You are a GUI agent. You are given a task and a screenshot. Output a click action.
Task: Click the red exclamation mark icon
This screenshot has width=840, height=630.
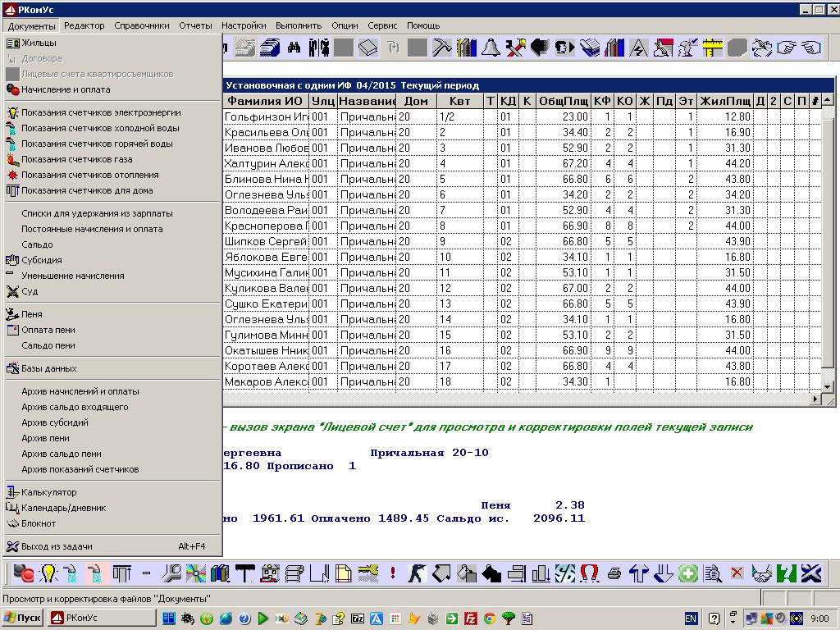pyautogui.click(x=393, y=573)
